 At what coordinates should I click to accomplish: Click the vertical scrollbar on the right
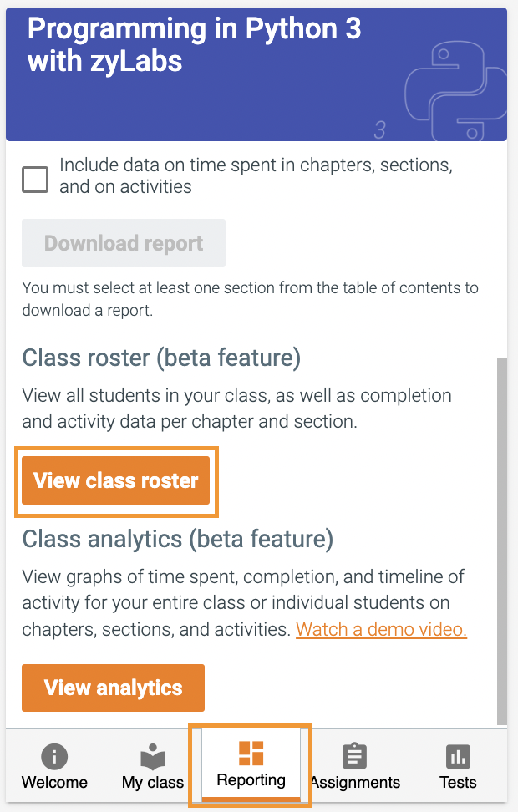(x=501, y=541)
